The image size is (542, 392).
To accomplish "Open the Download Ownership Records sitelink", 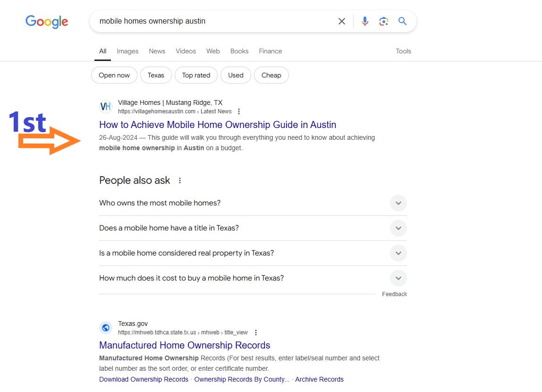I will point(144,380).
